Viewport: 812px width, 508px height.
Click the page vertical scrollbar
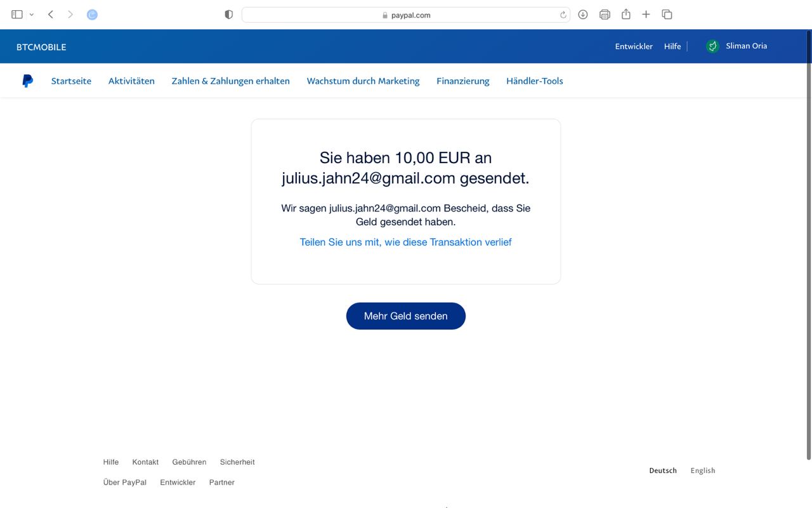pyautogui.click(x=808, y=254)
